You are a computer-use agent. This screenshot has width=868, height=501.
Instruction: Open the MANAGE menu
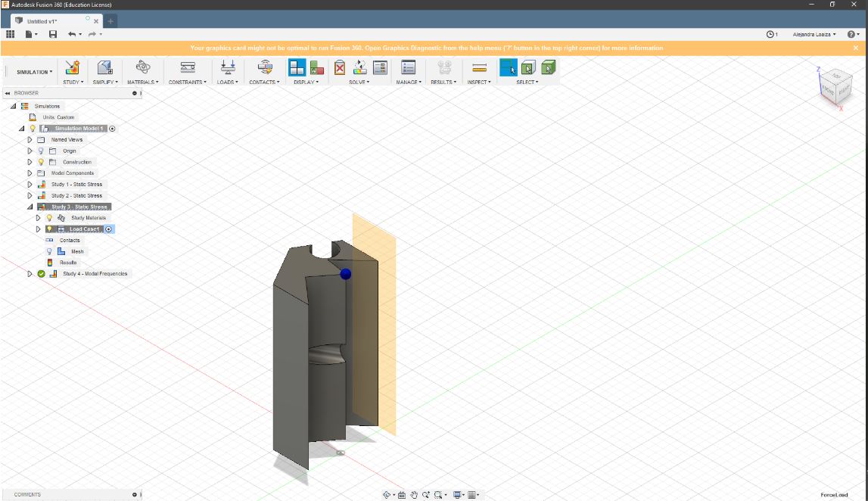point(409,82)
